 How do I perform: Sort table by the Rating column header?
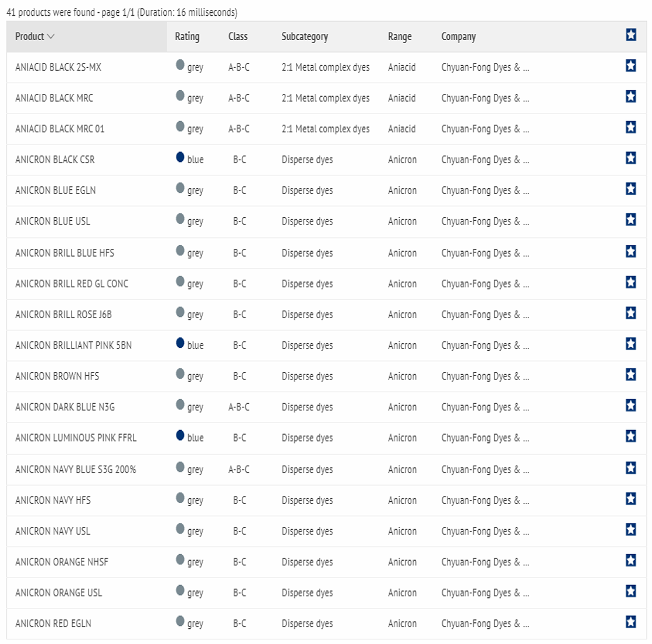tap(187, 37)
